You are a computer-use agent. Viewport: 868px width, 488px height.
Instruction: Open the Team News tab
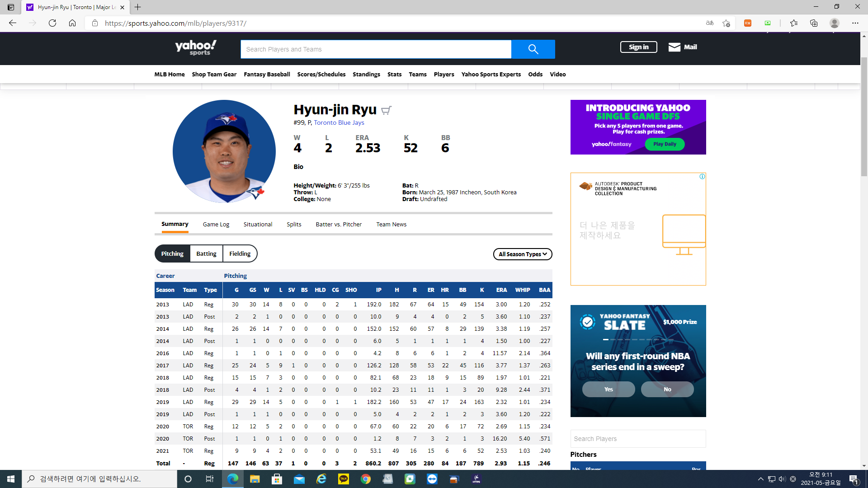[x=392, y=224]
